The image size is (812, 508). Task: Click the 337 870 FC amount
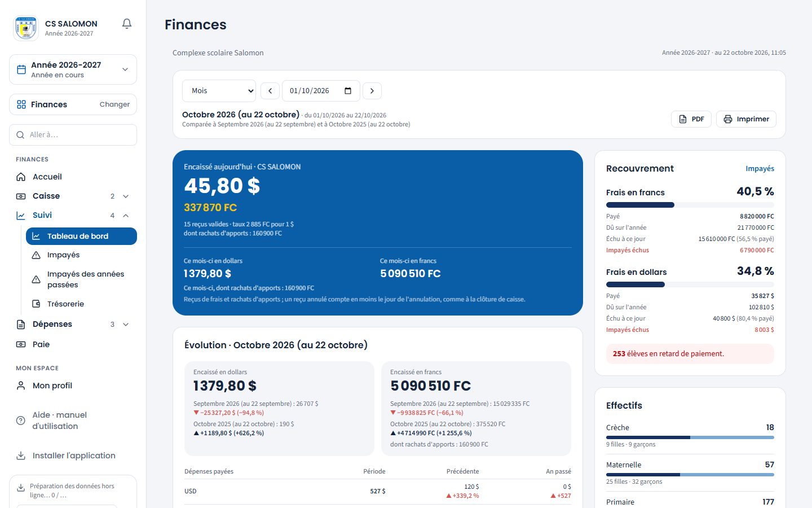pos(210,208)
